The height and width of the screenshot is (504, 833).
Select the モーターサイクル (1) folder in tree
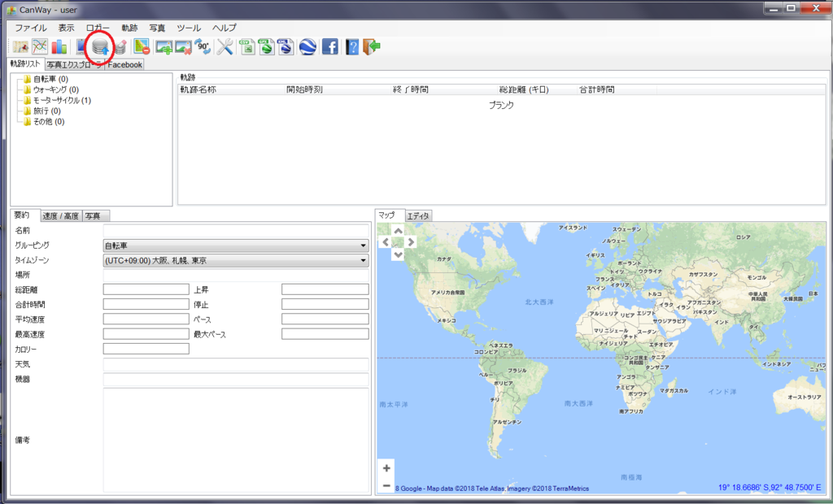[62, 100]
